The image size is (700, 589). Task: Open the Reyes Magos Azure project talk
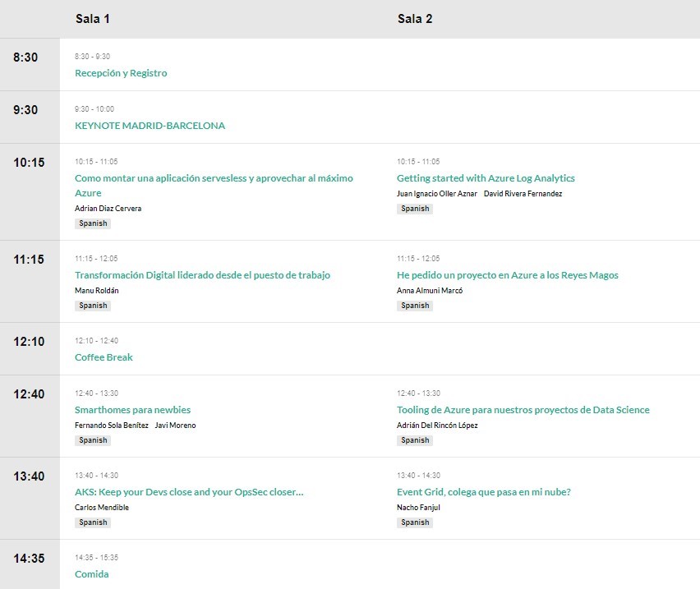(507, 275)
